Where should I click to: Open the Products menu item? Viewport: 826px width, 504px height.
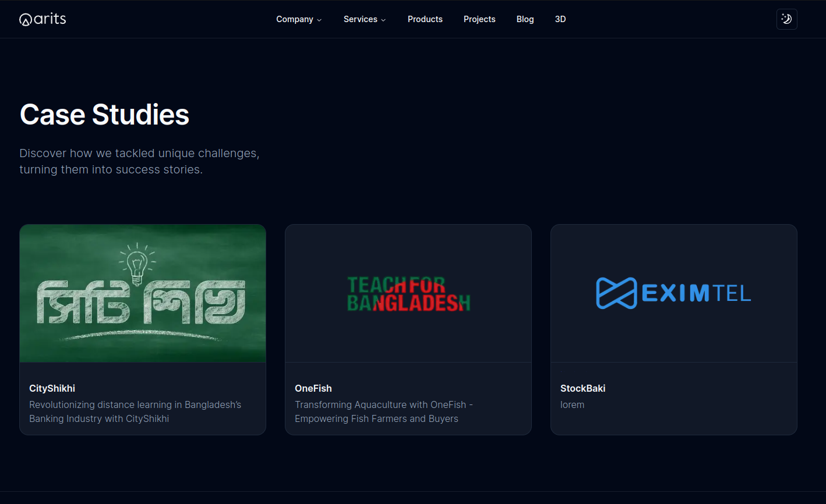pos(425,19)
